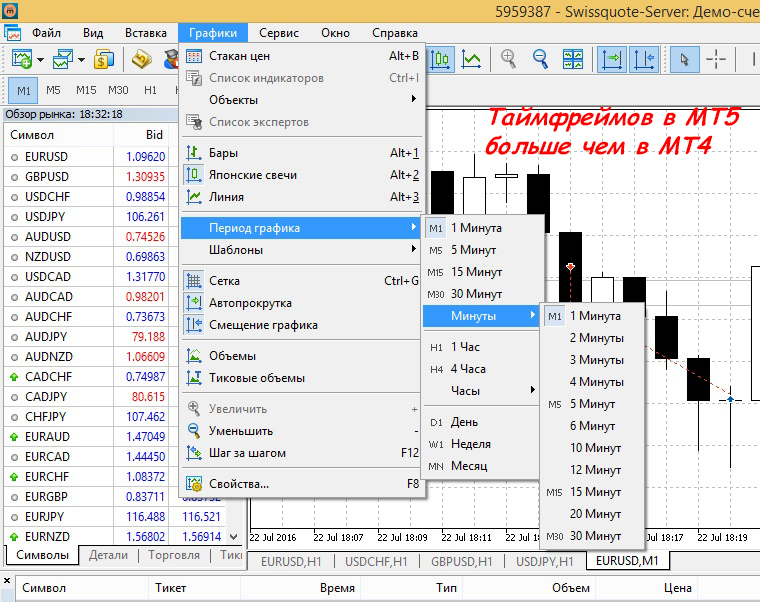Open the Вставка menu

[145, 33]
